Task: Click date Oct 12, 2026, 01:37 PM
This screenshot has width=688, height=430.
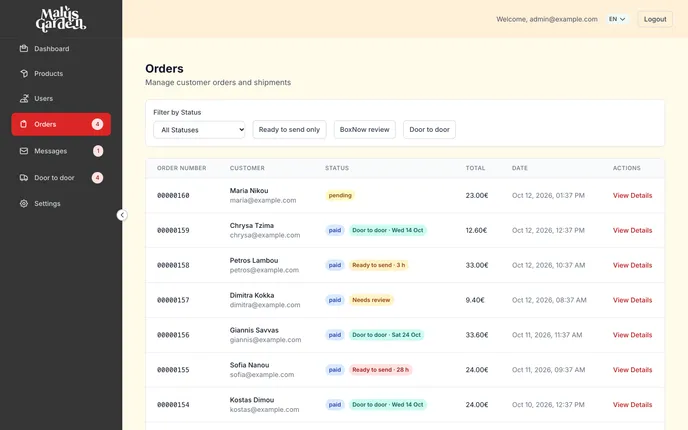Action: pos(548,196)
